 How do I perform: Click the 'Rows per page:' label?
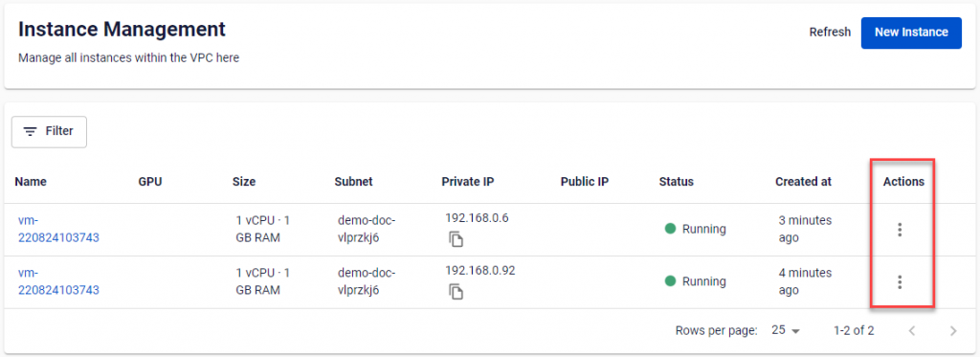click(716, 331)
